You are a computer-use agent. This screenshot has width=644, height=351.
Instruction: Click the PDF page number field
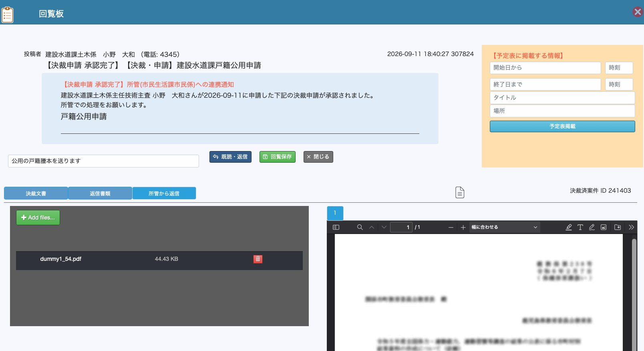[x=401, y=227]
